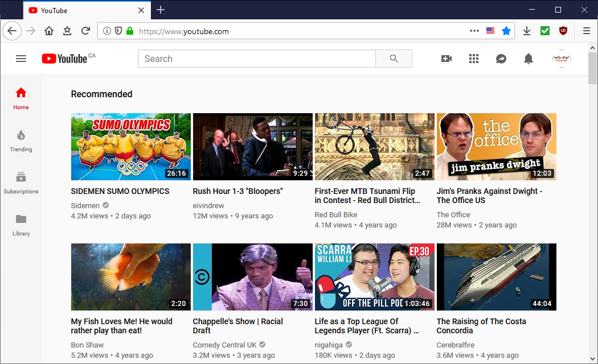Click the green padlock icon

point(130,31)
